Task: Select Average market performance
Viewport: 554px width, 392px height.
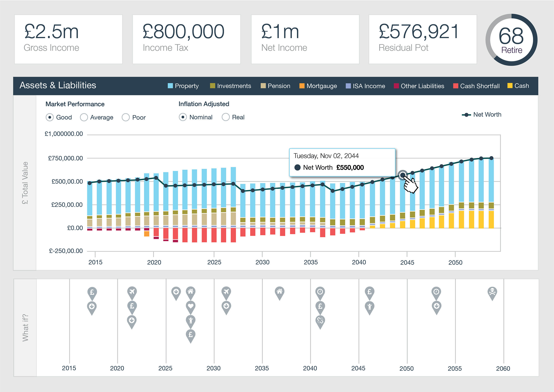Action: [84, 117]
